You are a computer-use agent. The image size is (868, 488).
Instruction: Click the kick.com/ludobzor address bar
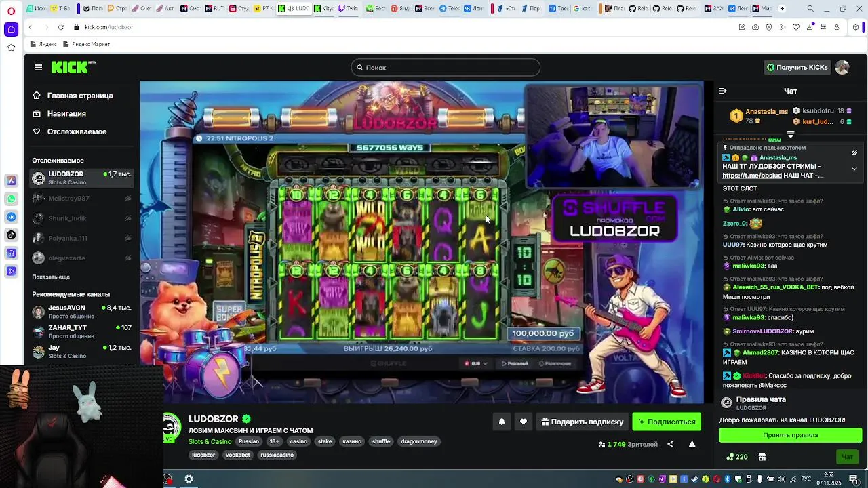tap(109, 27)
